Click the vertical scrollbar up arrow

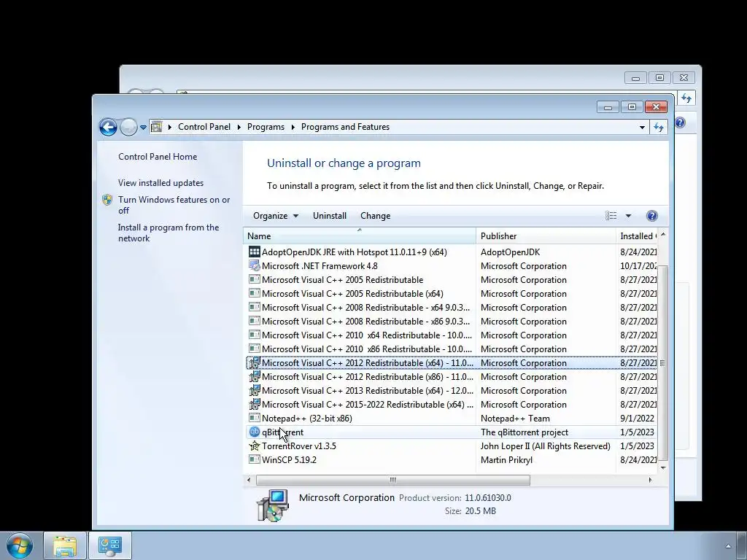point(662,235)
